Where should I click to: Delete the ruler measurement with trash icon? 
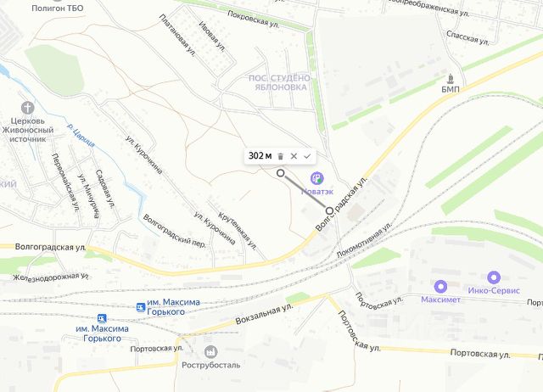click(x=281, y=156)
